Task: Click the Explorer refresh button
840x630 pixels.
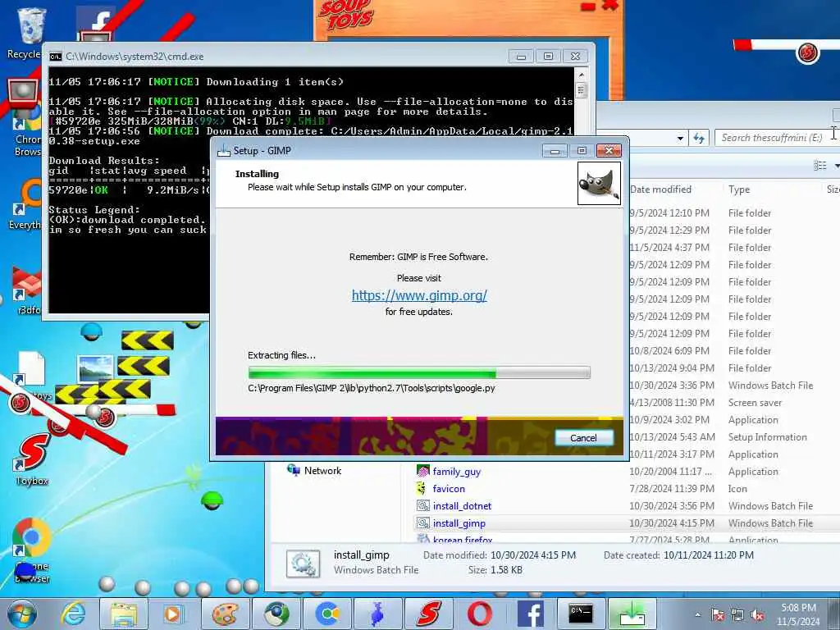Action: (x=699, y=138)
